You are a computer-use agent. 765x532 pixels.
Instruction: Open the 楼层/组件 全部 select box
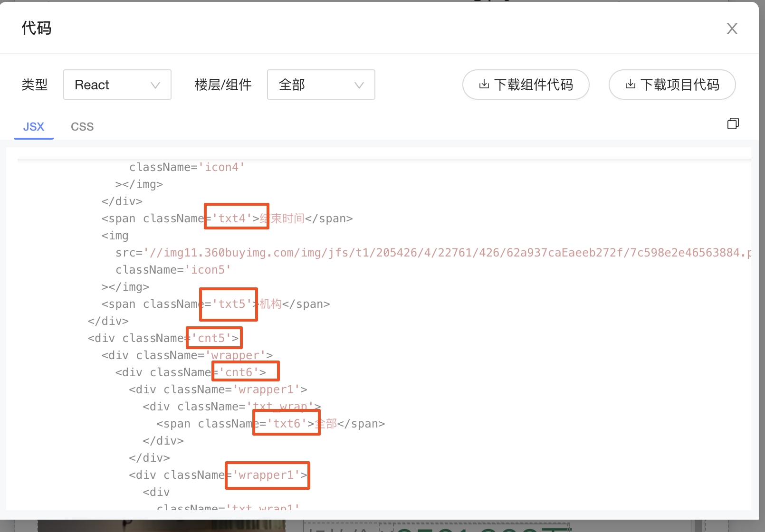click(321, 85)
